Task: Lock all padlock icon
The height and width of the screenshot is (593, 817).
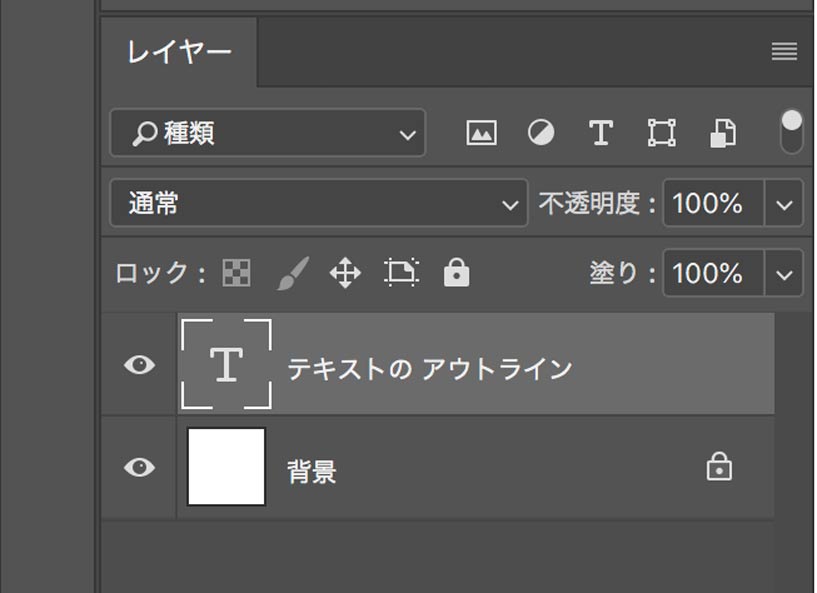Action: 456,272
